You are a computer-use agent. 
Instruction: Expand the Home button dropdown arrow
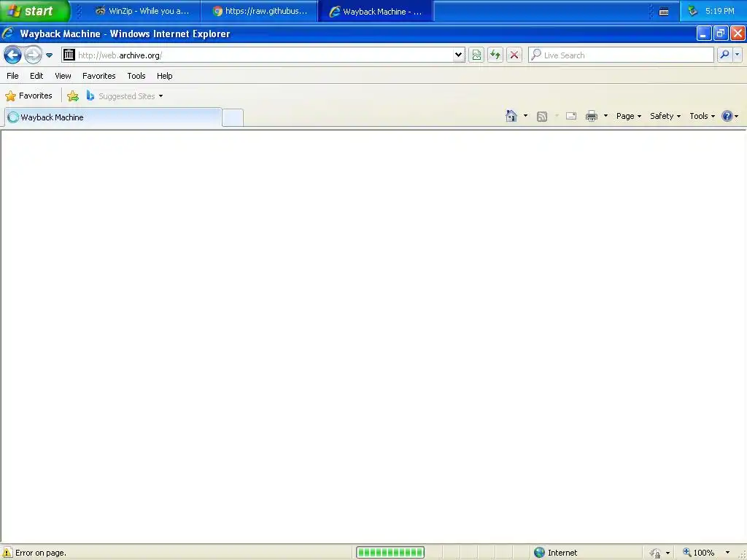pos(525,116)
